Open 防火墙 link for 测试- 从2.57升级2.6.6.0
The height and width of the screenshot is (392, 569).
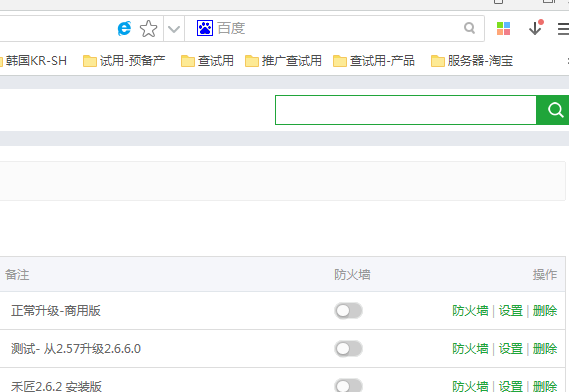click(470, 348)
